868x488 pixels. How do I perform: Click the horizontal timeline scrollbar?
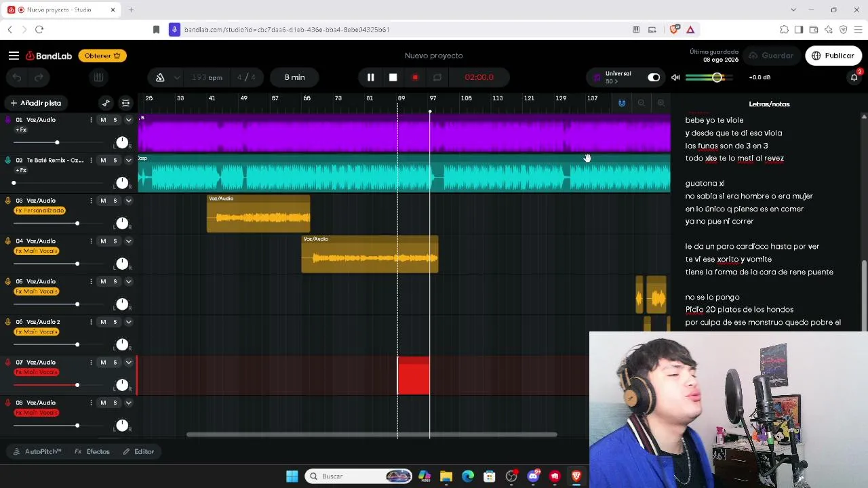(372, 434)
